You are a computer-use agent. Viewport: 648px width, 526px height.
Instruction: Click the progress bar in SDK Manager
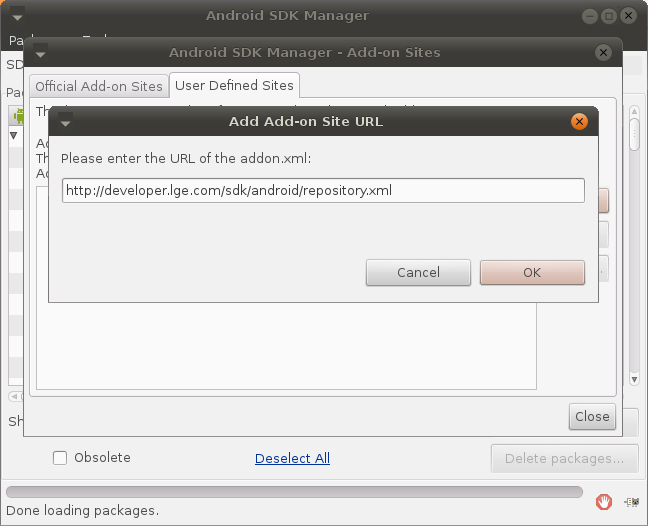tap(294, 492)
